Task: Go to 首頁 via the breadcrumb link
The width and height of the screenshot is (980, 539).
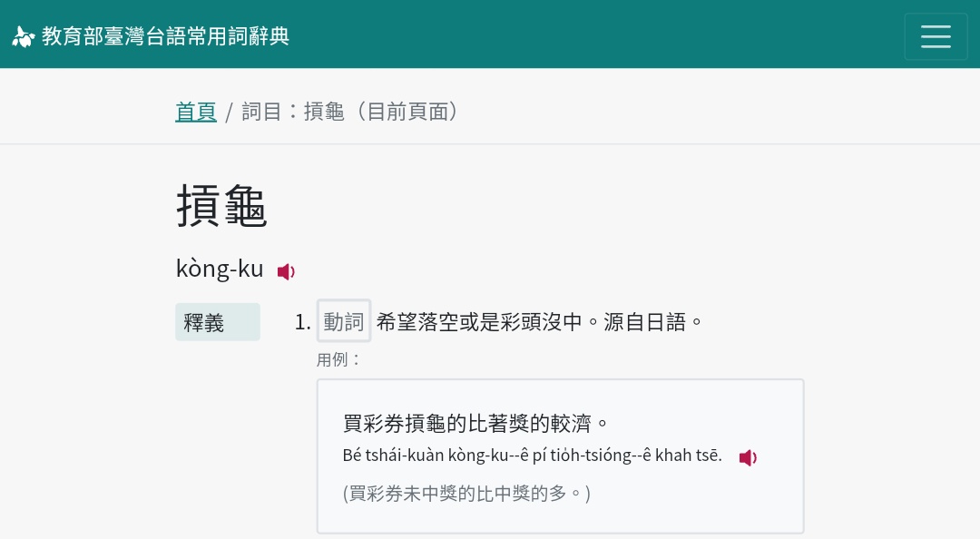Action: 196,112
